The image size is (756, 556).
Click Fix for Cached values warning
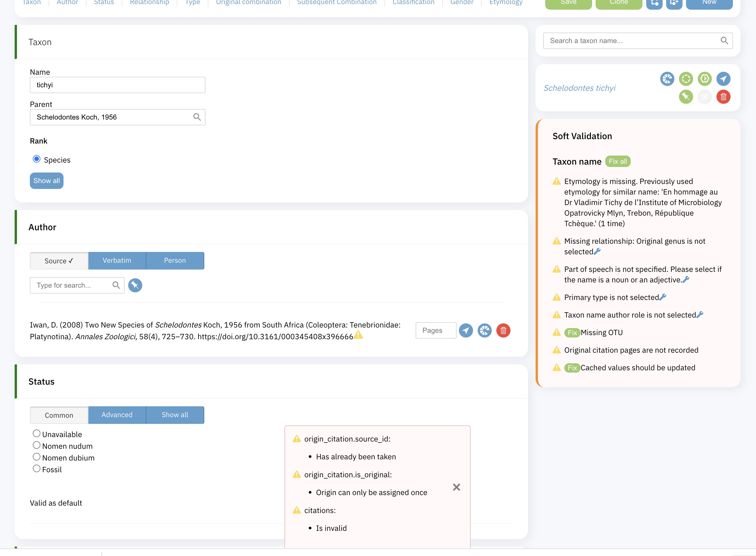[x=572, y=368]
